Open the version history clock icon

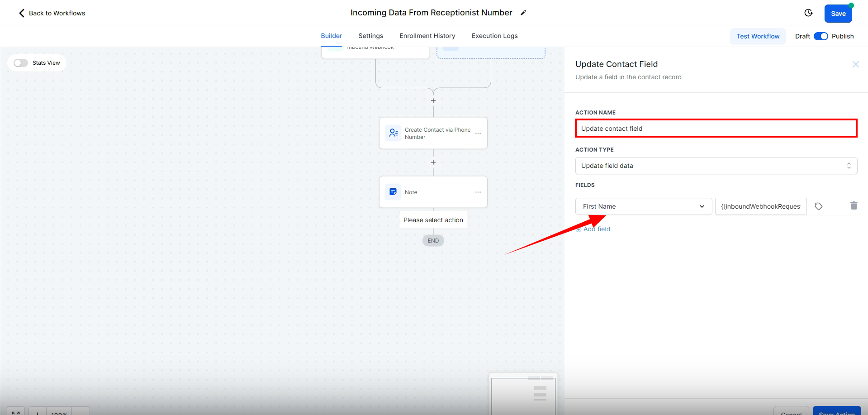click(x=808, y=13)
